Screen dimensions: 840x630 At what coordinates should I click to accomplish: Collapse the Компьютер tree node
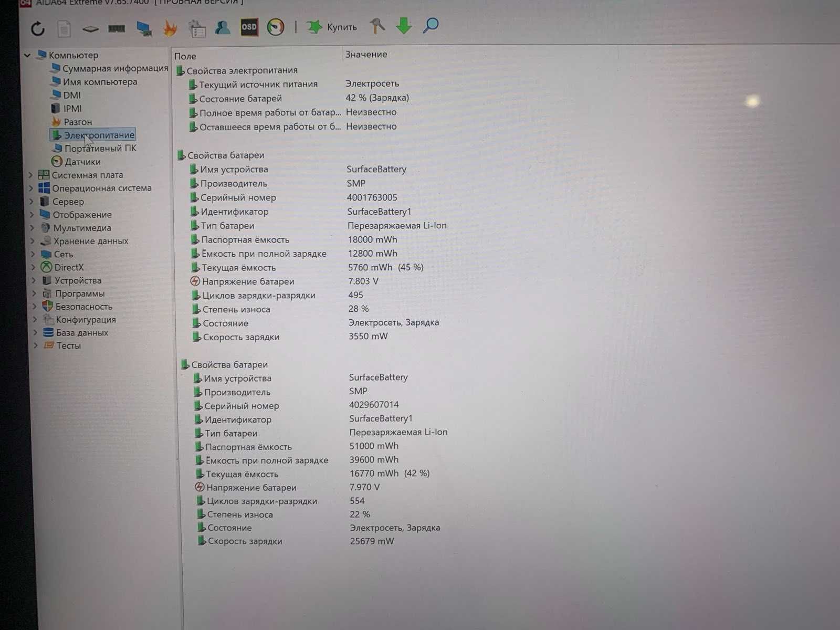pos(27,55)
